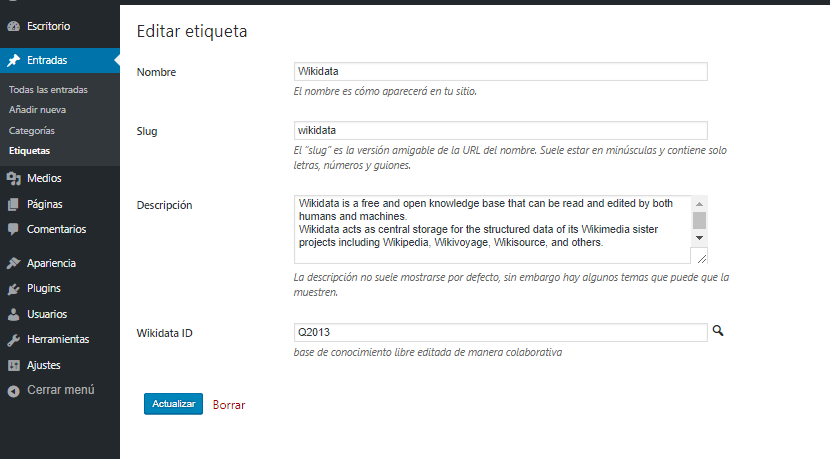Click the Usuarios person icon
Screen dimensions: 830x459
pos(14,314)
